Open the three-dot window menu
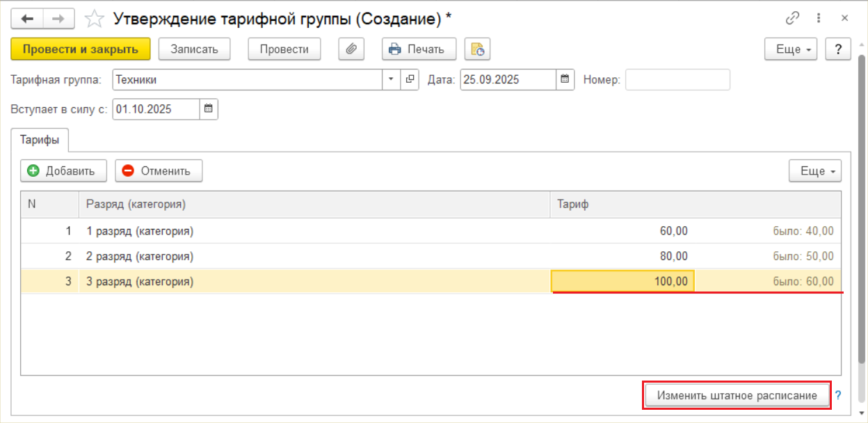 coord(819,19)
